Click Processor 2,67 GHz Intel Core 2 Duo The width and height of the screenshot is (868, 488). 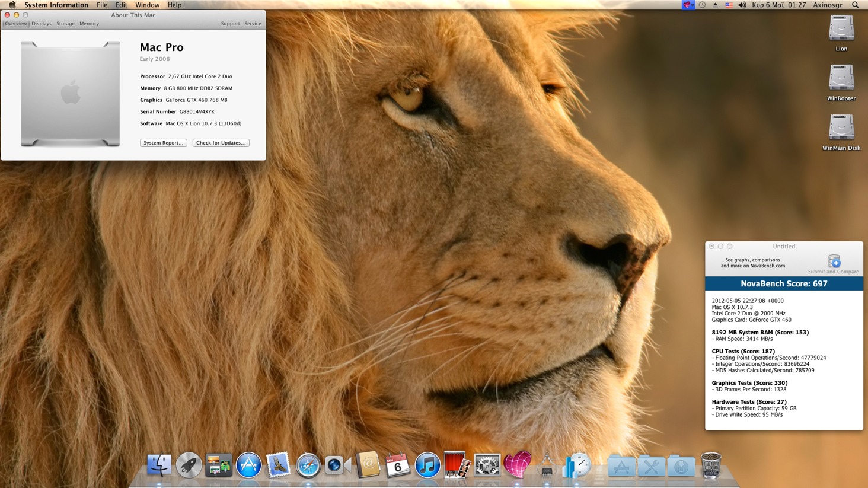[186, 76]
